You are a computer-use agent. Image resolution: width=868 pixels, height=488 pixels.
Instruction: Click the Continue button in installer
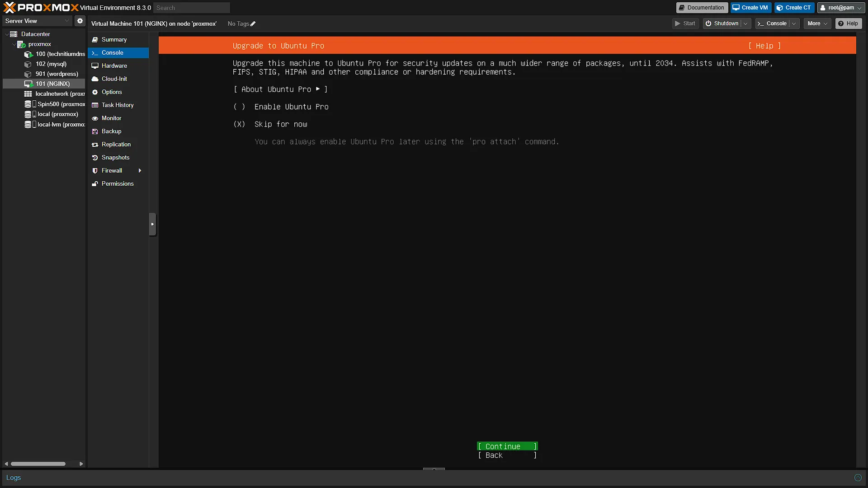click(x=507, y=446)
